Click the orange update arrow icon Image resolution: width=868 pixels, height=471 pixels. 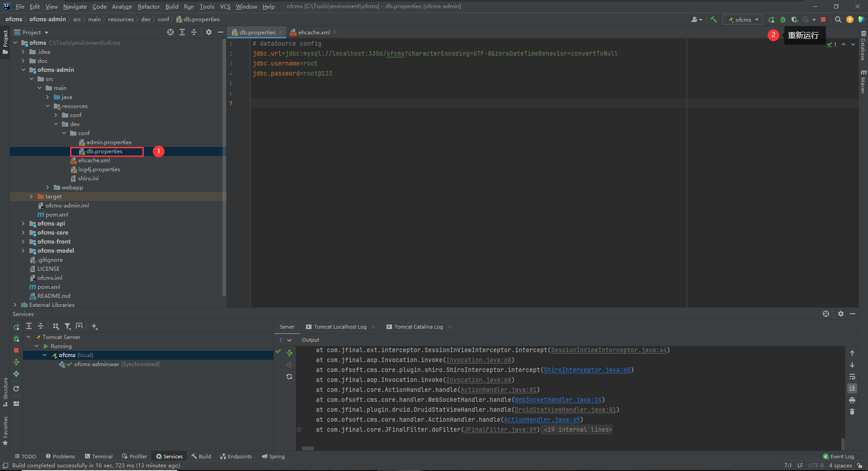pos(850,19)
